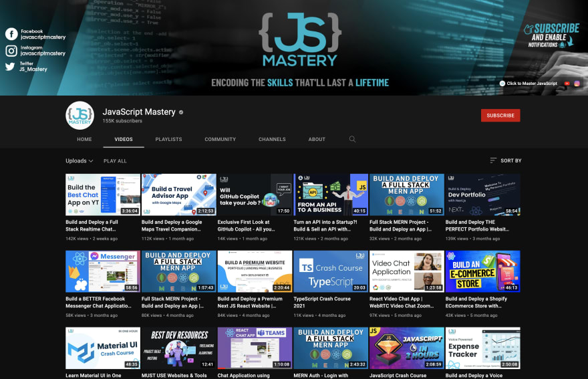The image size is (588, 379).
Task: Click the 'Build an E-Commerce Store' thumbnail
Action: (482, 271)
